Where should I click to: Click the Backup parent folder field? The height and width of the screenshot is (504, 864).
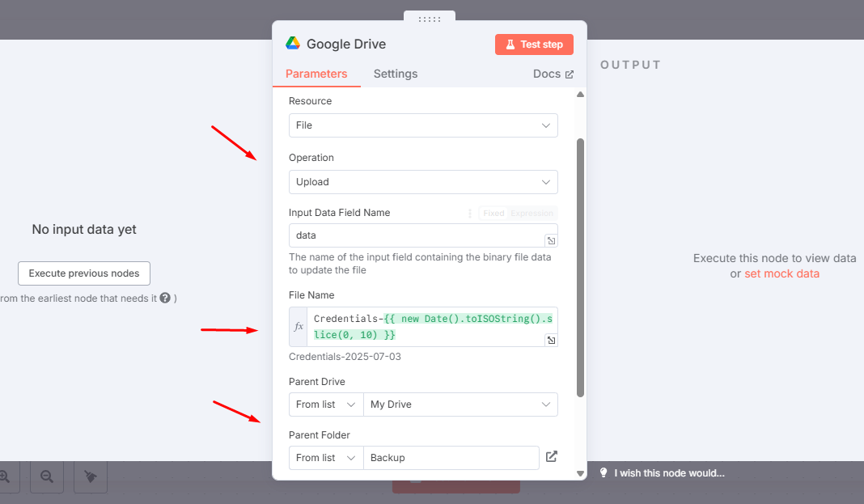[451, 458]
